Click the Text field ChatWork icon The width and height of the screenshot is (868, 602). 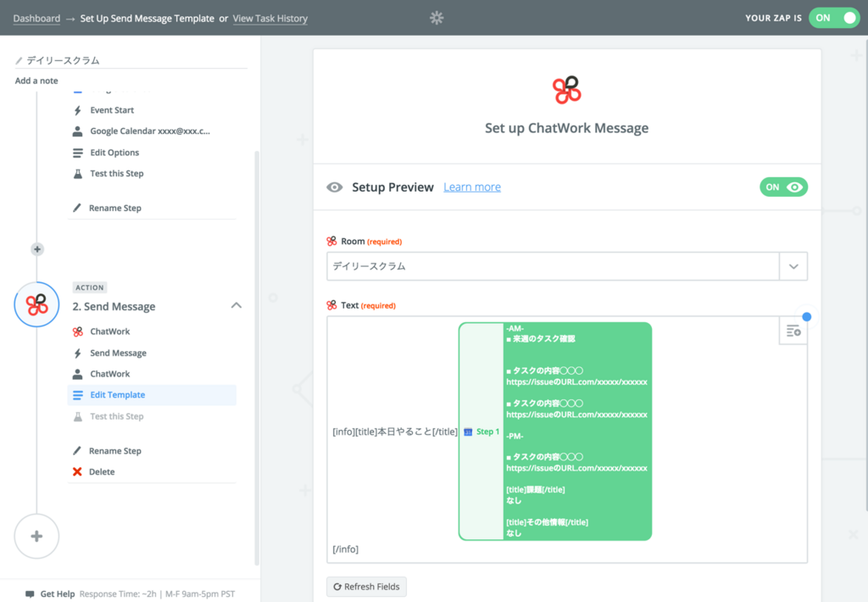(x=331, y=306)
